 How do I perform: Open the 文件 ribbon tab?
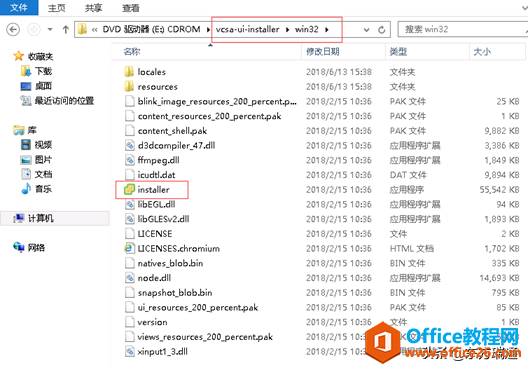click(x=19, y=7)
